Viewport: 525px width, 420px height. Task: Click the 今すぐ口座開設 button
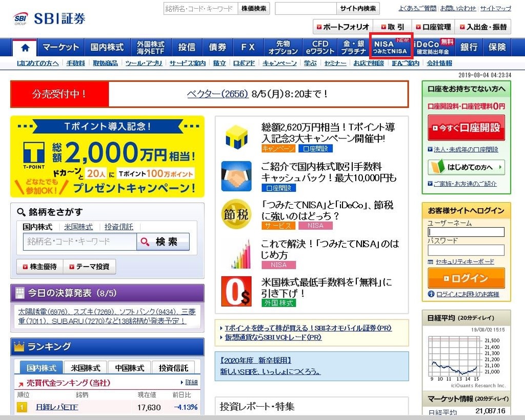pos(466,128)
